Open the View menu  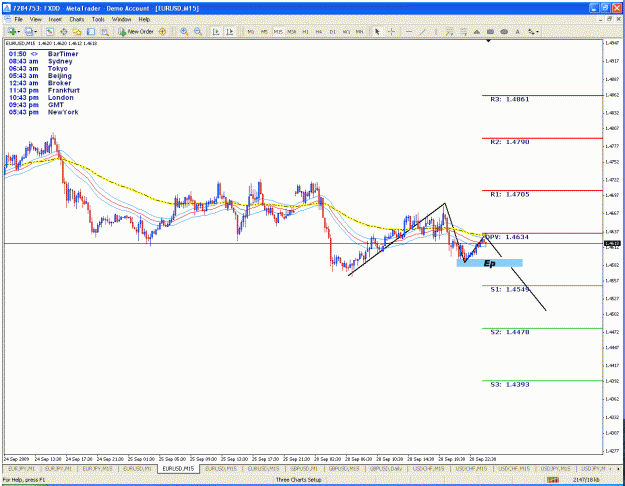point(35,19)
